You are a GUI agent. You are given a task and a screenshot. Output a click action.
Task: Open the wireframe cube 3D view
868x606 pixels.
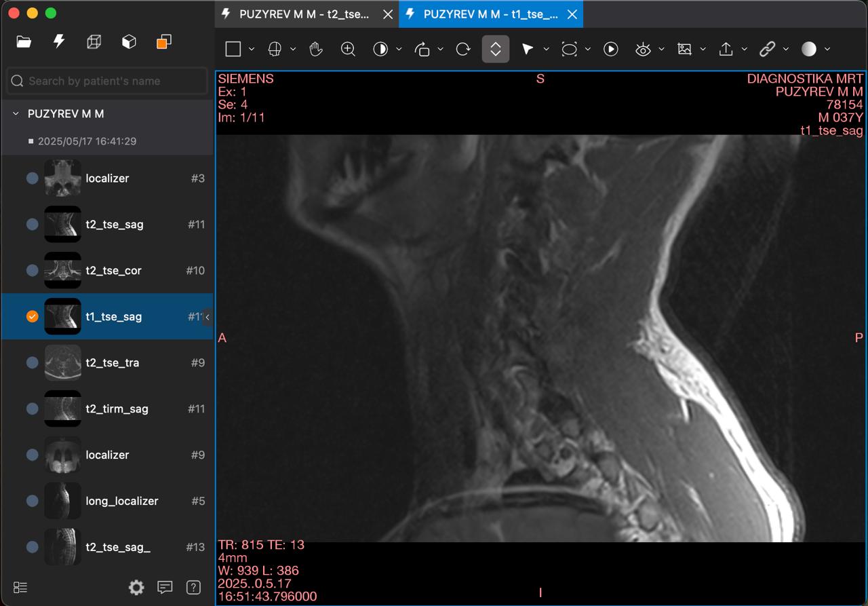point(94,42)
